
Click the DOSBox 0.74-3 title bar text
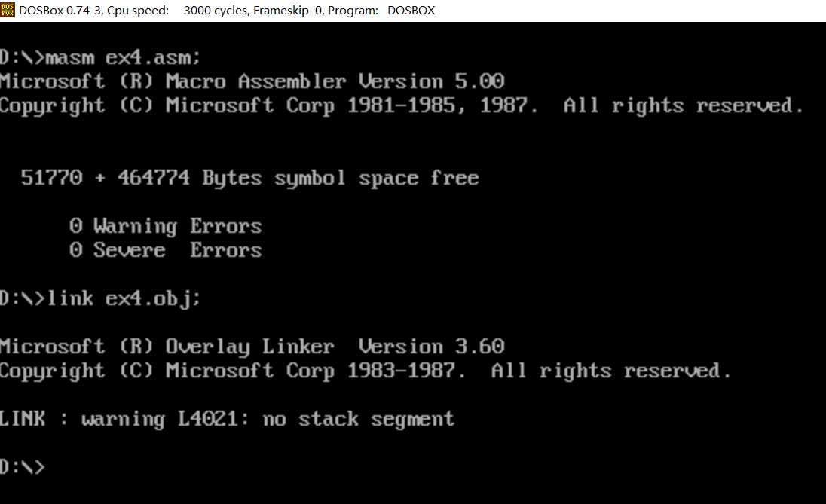pos(60,11)
